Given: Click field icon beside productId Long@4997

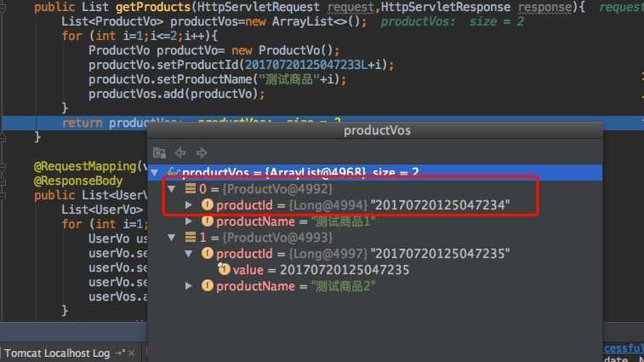Looking at the screenshot, I should click(208, 253).
